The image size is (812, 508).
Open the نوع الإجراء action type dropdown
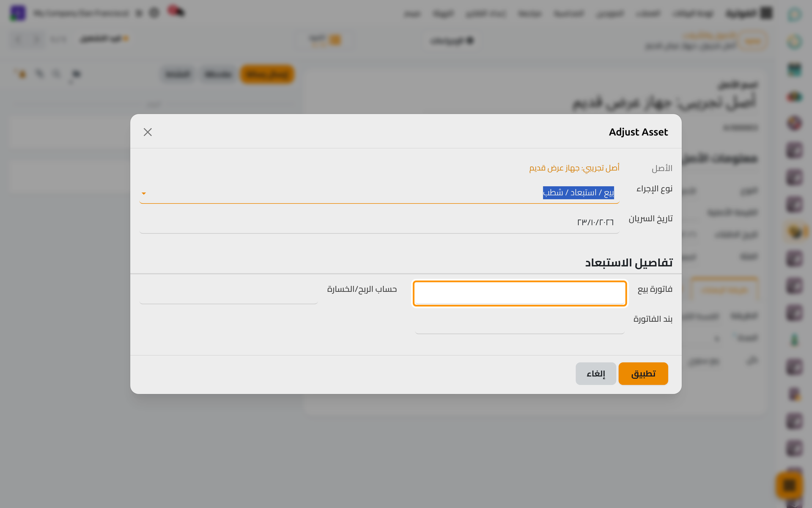click(379, 193)
